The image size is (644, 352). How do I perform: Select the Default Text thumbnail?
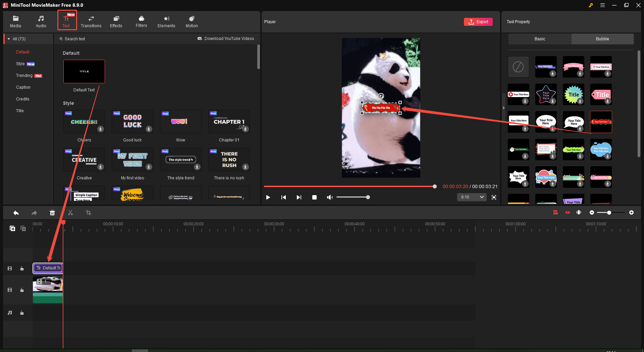pos(84,72)
